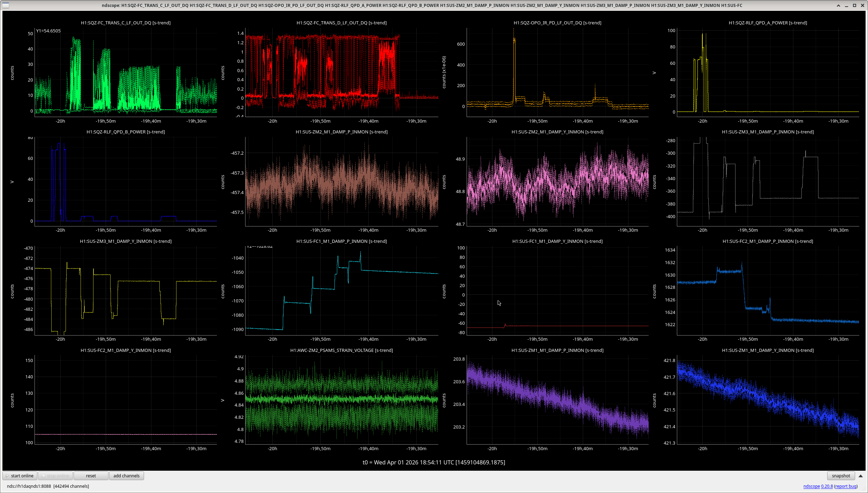The image size is (868, 493).
Task: Click the t0 timestamp label below plots
Action: [434, 462]
